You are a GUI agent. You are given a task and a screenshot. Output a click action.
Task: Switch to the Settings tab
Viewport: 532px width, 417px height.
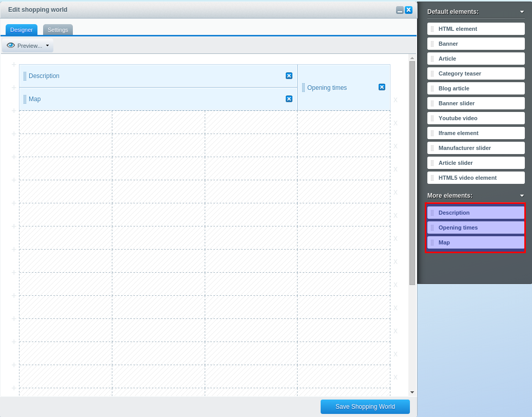point(58,30)
